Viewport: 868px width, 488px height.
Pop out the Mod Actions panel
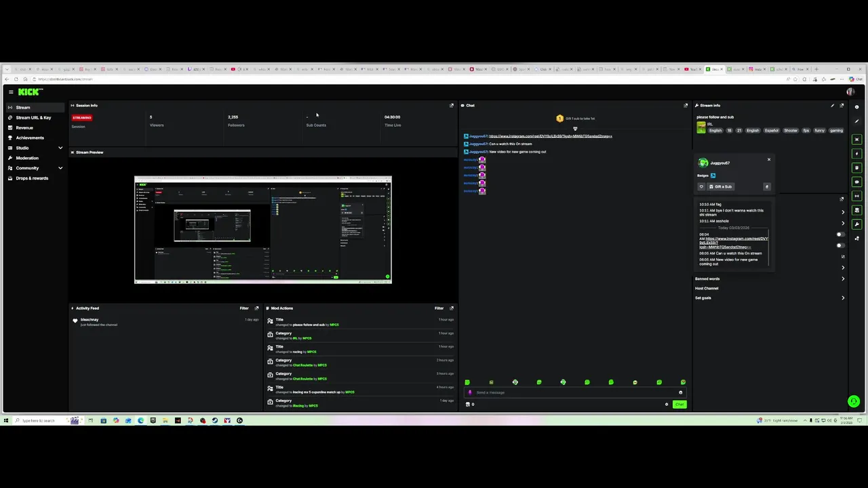tap(452, 308)
